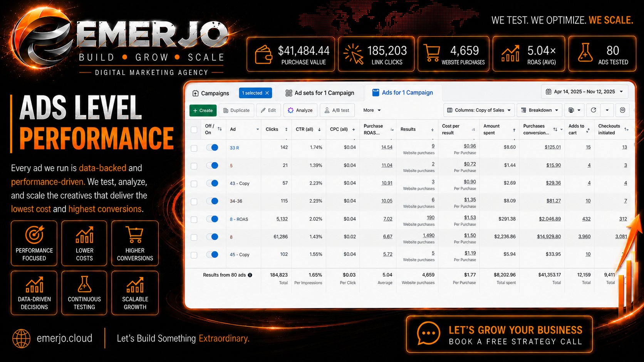Sort by Clicks column arrow icon
This screenshot has width=644, height=362.
click(286, 130)
